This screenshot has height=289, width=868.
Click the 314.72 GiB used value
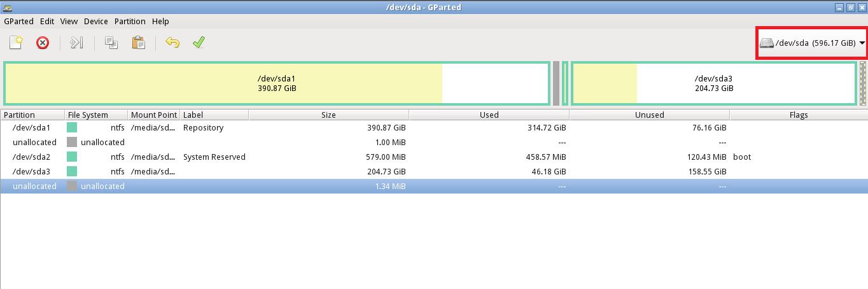[547, 127]
